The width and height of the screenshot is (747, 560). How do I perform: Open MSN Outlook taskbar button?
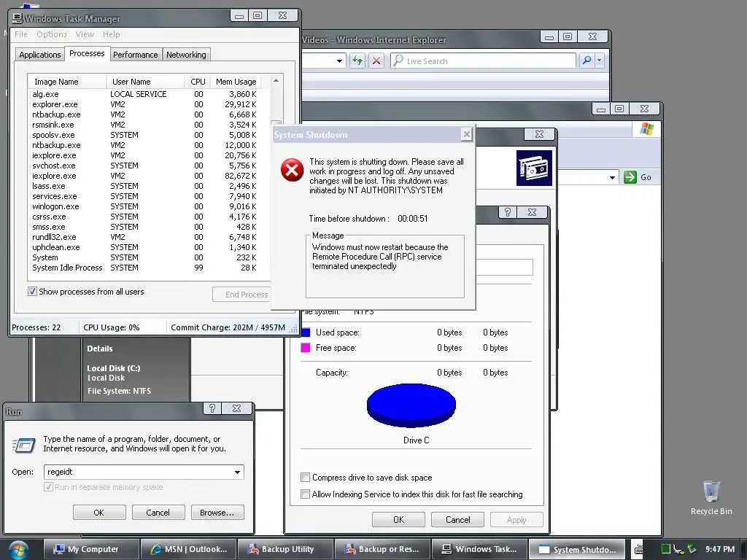(x=188, y=549)
